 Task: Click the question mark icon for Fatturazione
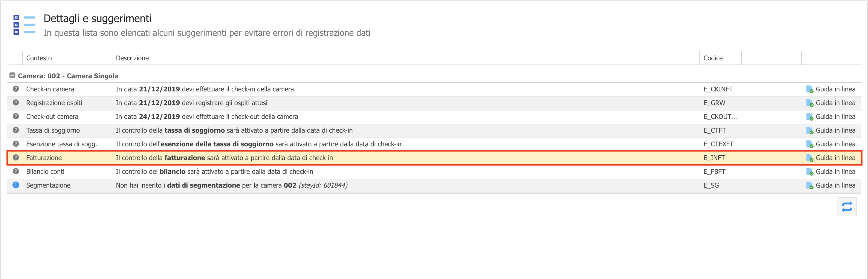tap(16, 157)
